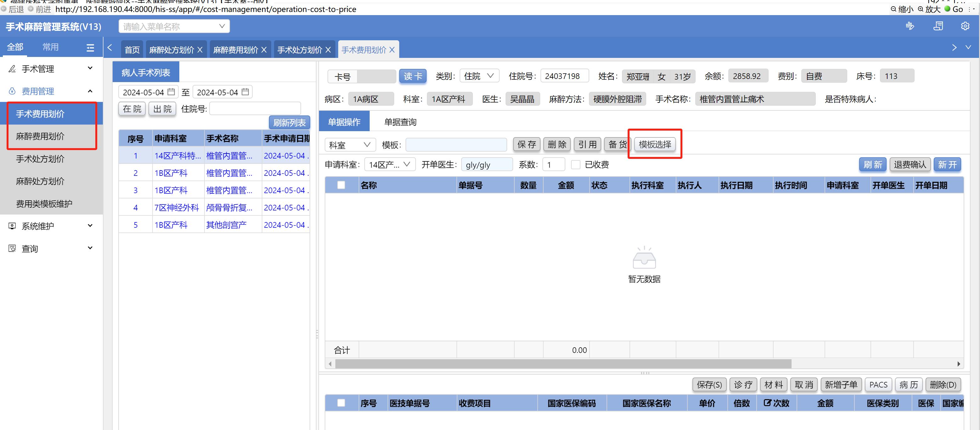Select 麻醉费用划价 in the sidebar
This screenshot has height=430, width=980.
coord(40,136)
